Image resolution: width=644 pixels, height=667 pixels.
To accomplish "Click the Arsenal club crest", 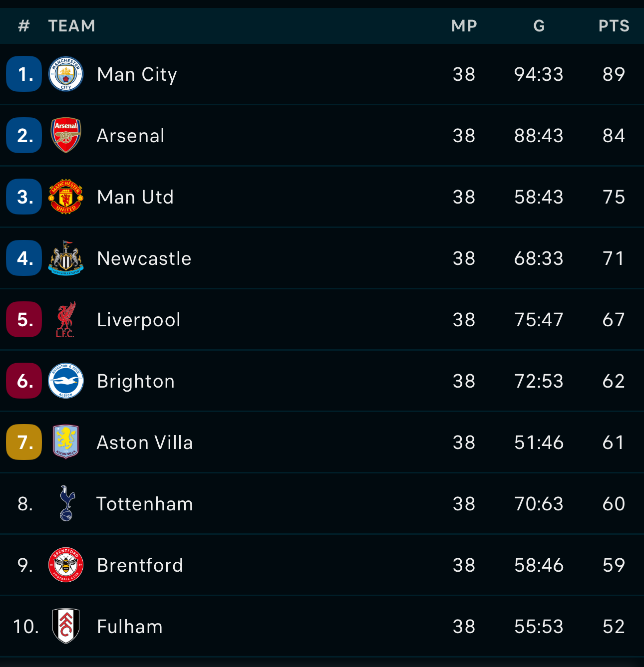I will (x=66, y=135).
